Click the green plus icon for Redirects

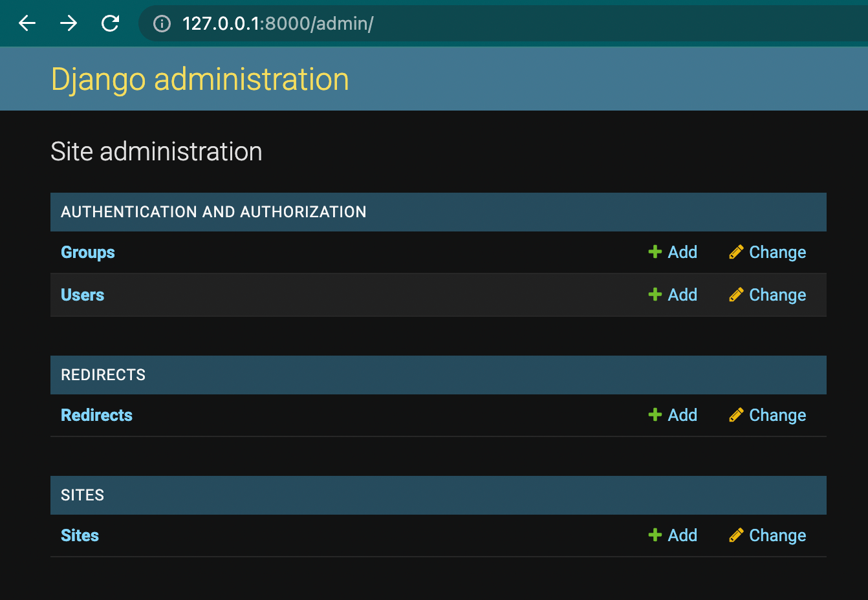click(x=655, y=415)
